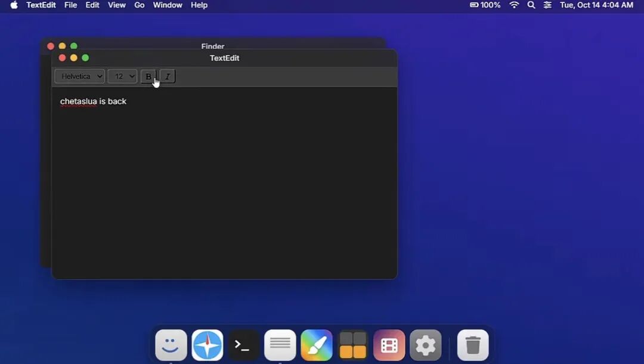
Task: Click the Finder window title bar
Action: [x=213, y=44]
